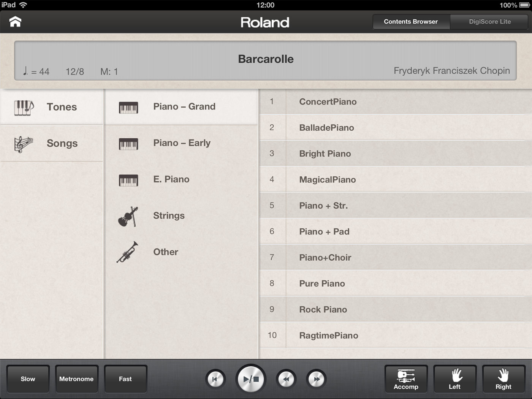532x399 pixels.
Task: Open the Piano – Early tone group
Action: (x=181, y=143)
